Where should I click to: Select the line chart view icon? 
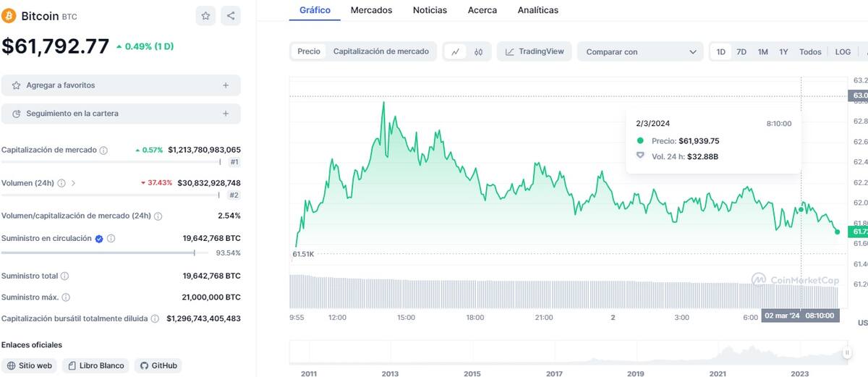point(455,52)
